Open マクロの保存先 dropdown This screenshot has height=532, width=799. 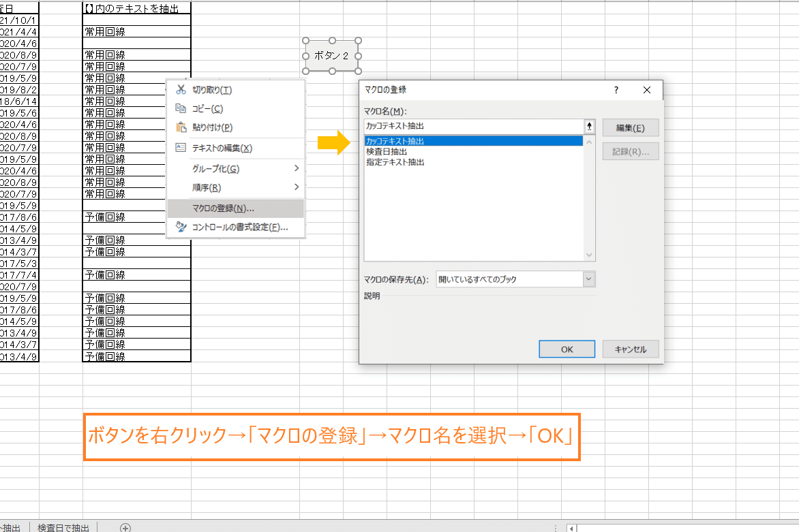[x=588, y=279]
